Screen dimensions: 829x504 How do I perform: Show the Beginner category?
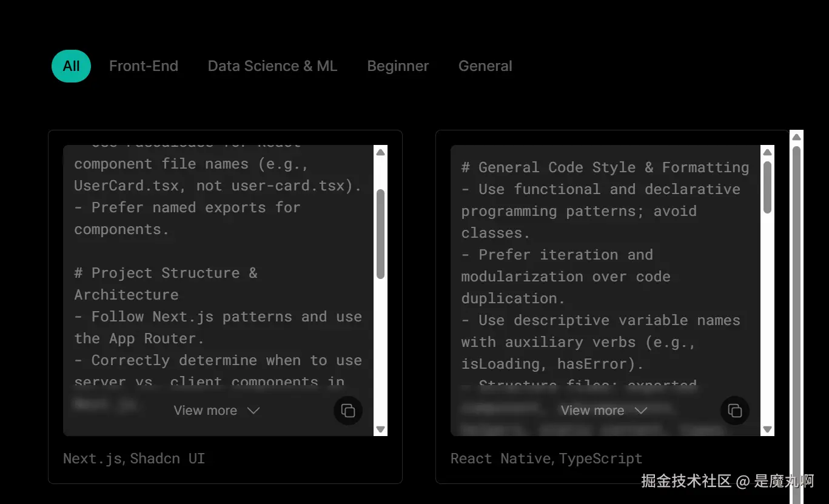398,66
